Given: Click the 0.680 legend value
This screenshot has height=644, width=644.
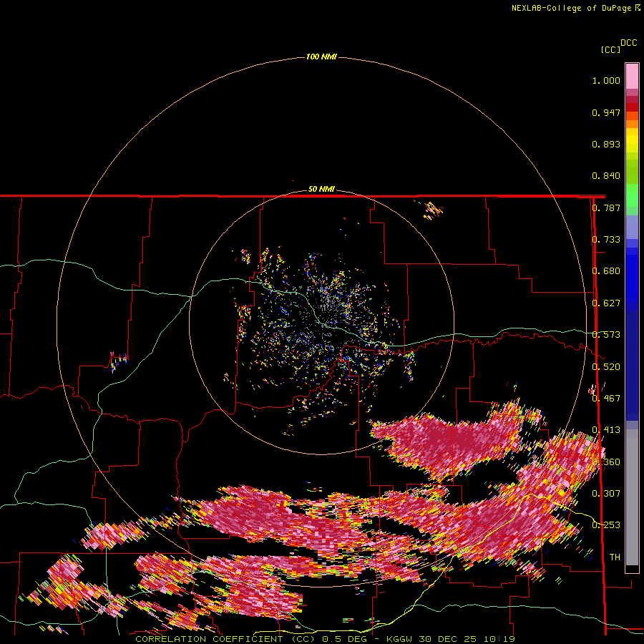Looking at the screenshot, I should (606, 271).
